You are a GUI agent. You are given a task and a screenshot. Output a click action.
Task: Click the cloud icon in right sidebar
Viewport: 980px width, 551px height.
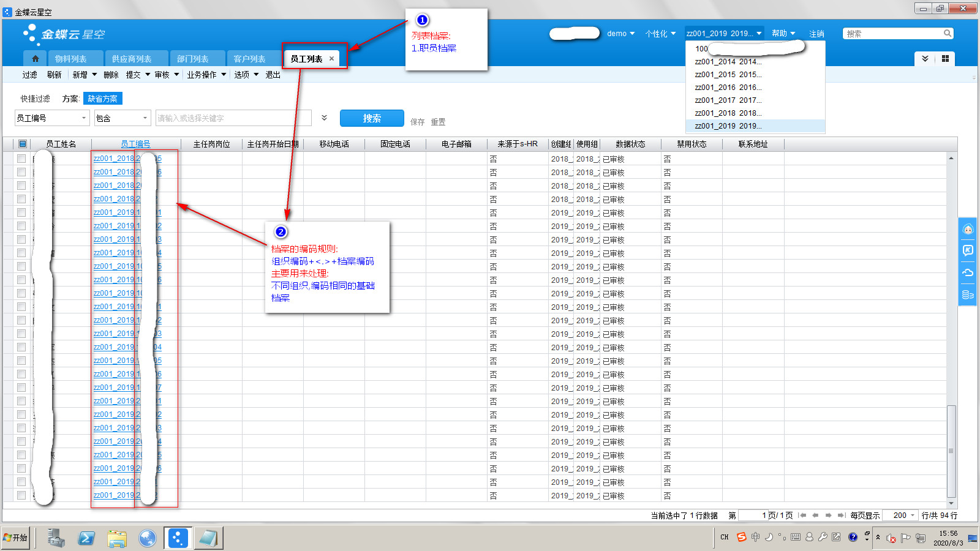(968, 272)
